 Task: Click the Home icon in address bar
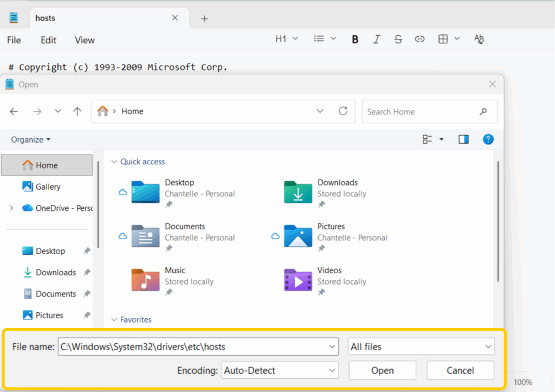102,111
